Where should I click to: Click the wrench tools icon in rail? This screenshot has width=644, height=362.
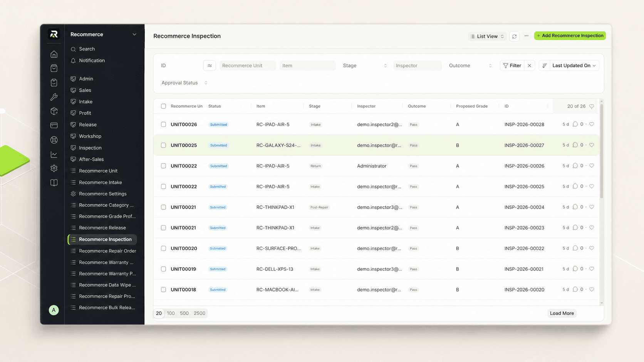[x=54, y=97]
